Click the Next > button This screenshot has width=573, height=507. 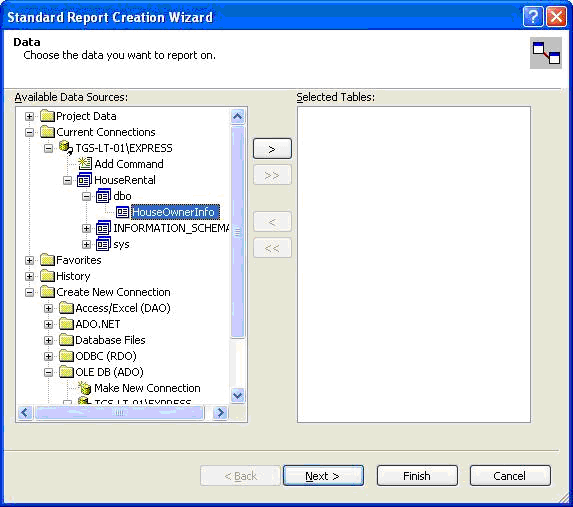tap(323, 476)
